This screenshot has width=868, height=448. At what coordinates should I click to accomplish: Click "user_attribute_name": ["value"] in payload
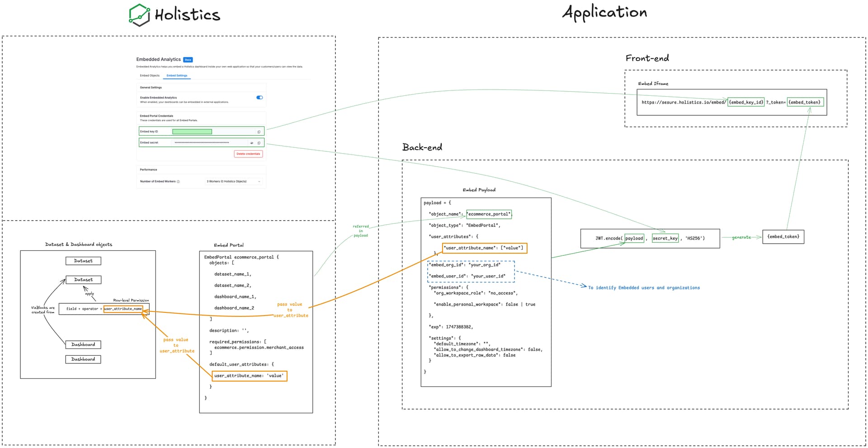coord(485,248)
